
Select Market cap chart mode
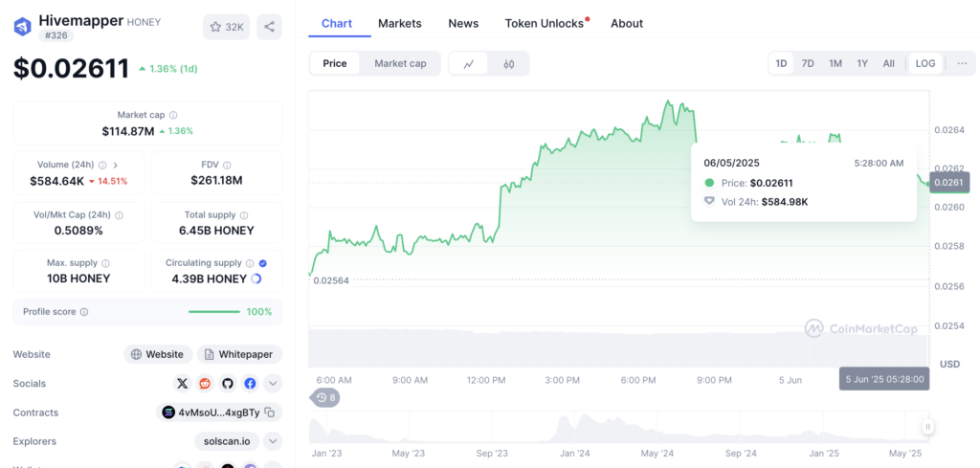(x=400, y=64)
